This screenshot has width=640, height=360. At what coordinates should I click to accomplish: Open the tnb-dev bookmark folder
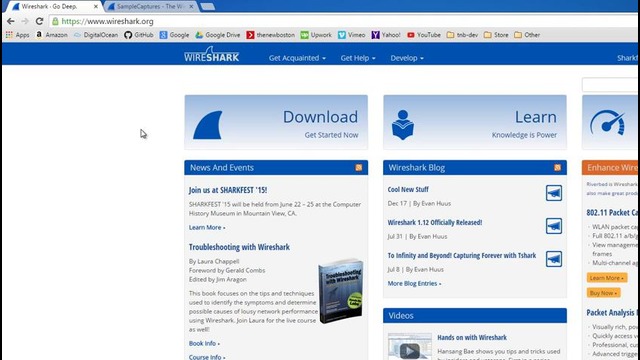[462, 35]
